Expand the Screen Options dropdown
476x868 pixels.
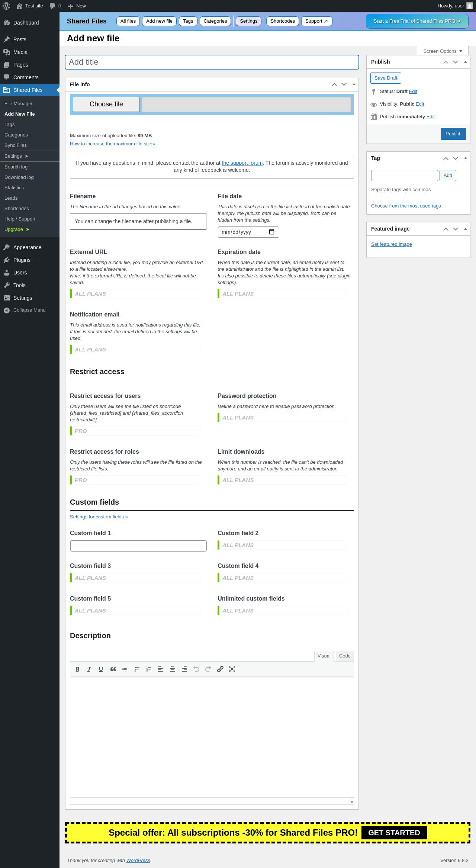point(443,51)
